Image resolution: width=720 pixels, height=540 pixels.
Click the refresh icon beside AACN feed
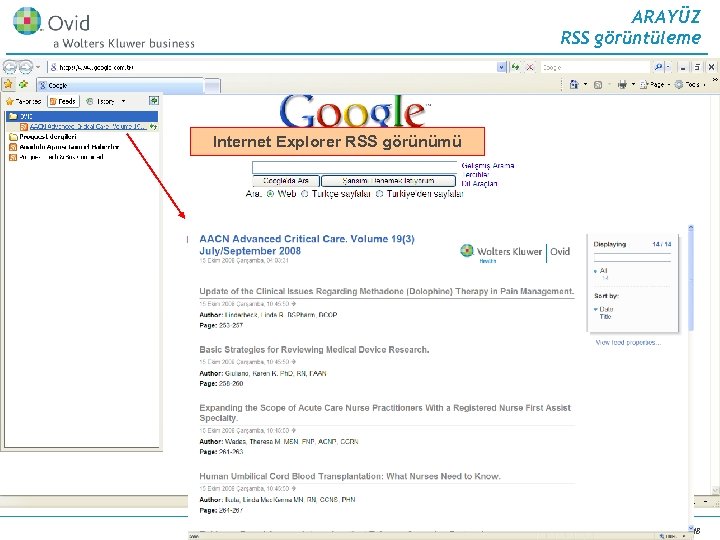[x=153, y=126]
